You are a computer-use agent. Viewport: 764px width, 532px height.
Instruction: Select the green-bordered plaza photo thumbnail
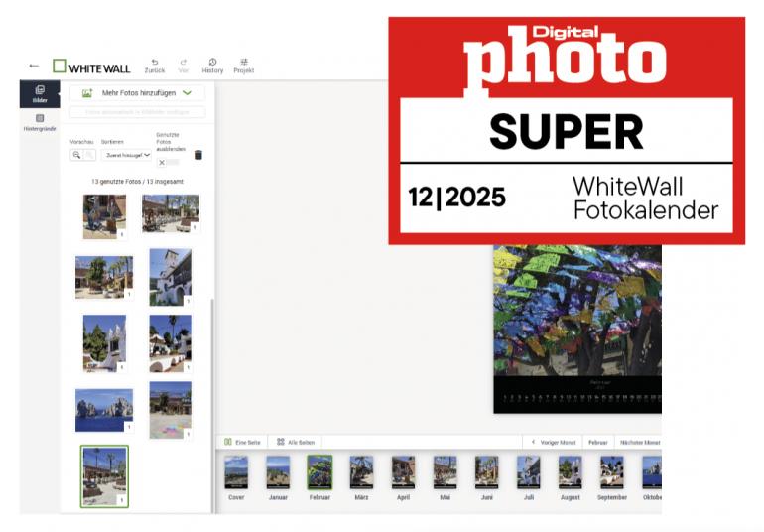click(104, 476)
